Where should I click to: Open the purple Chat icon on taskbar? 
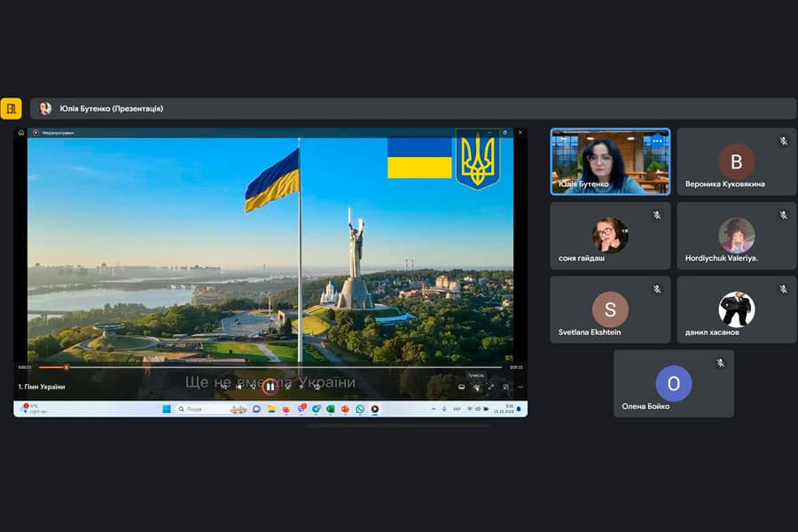point(256,409)
